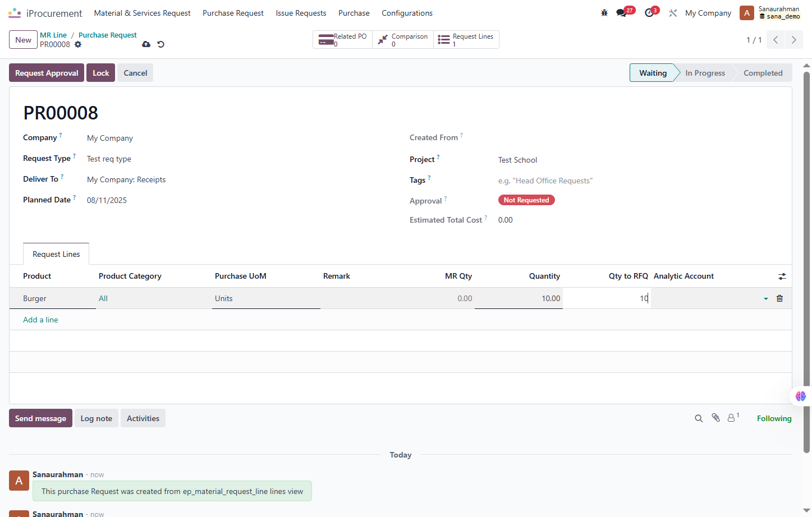Click the Qty to RFQ input field
Screen dimensions: 812x517
607,298
